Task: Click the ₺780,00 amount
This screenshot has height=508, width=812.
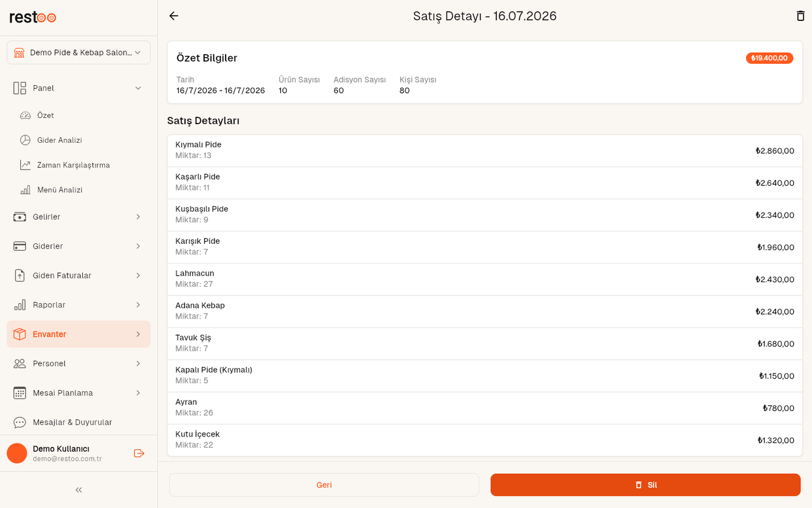Action: click(778, 408)
